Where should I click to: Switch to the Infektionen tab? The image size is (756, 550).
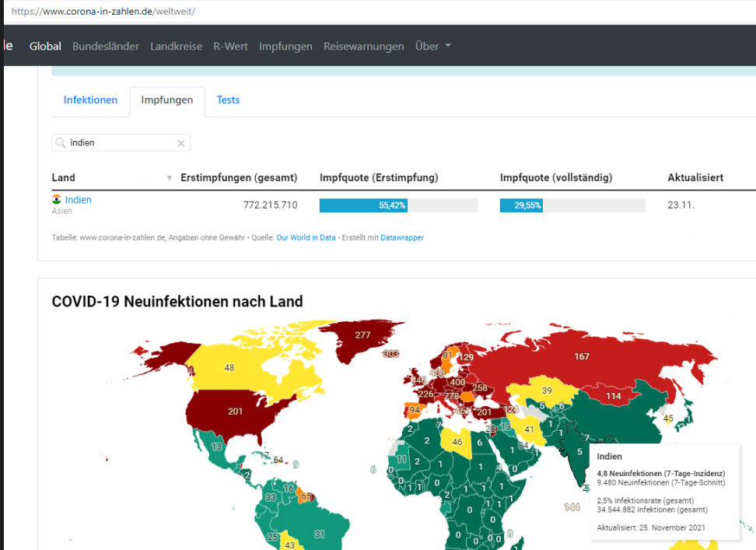click(x=90, y=100)
